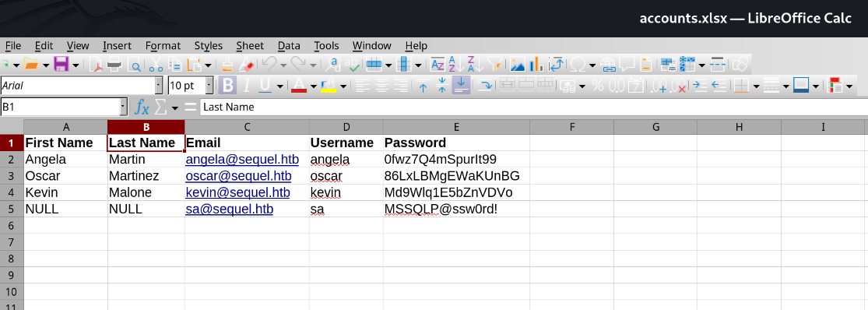Open the Sheet menu
This screenshot has width=868, height=310.
point(250,45)
